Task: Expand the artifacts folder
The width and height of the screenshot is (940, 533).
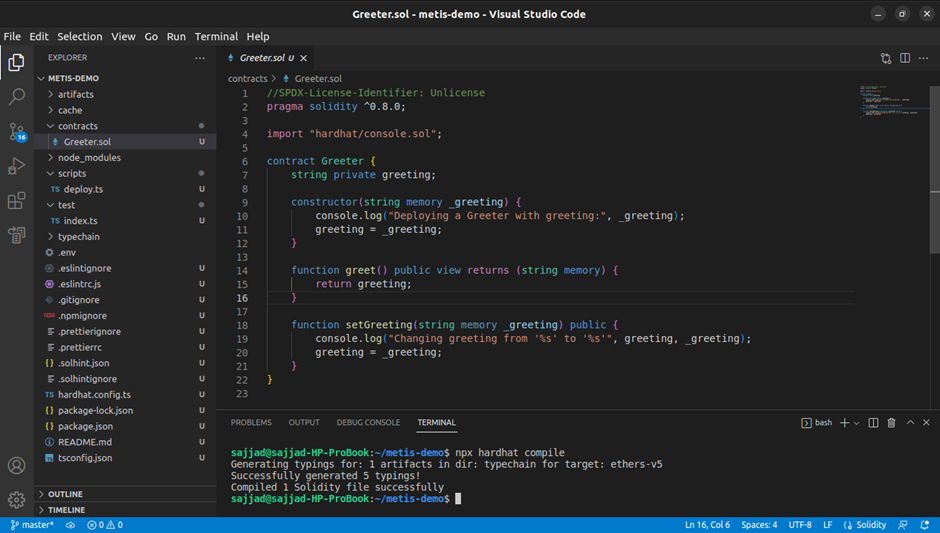Action: [125, 94]
